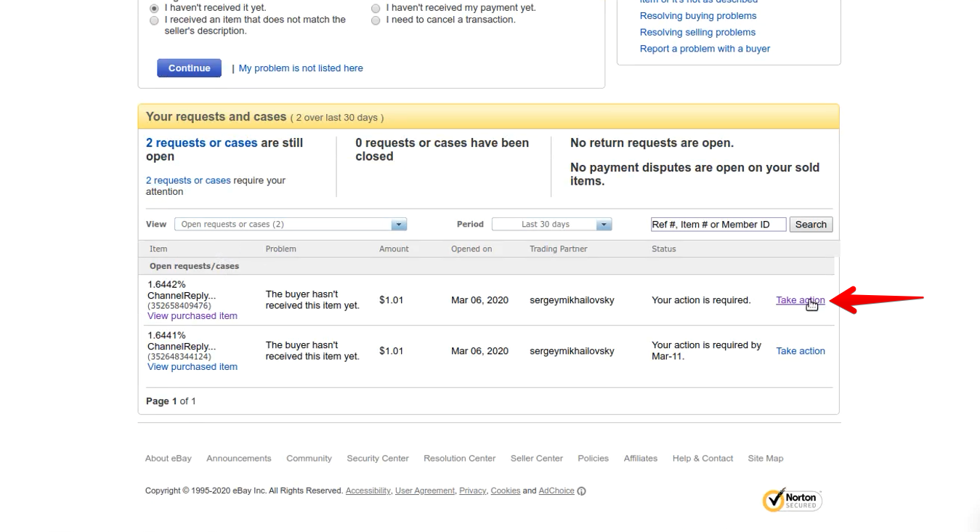Click 'Your action is required.' status text

tap(701, 300)
